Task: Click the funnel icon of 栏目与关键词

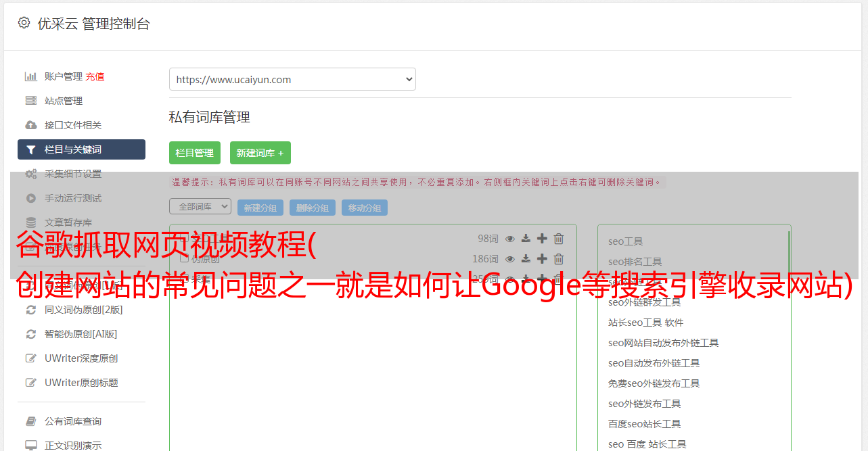Action: (31, 149)
